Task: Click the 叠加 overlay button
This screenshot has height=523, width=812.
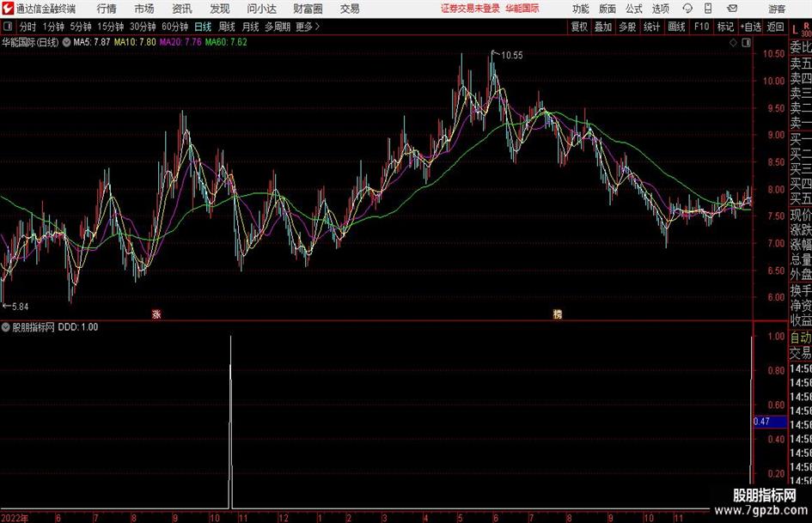Action: [603, 27]
